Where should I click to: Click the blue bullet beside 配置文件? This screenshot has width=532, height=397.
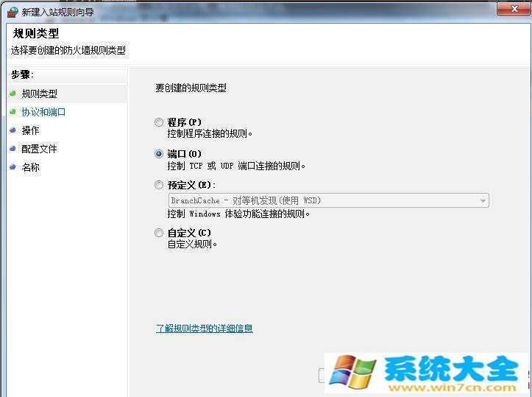pyautogui.click(x=13, y=148)
